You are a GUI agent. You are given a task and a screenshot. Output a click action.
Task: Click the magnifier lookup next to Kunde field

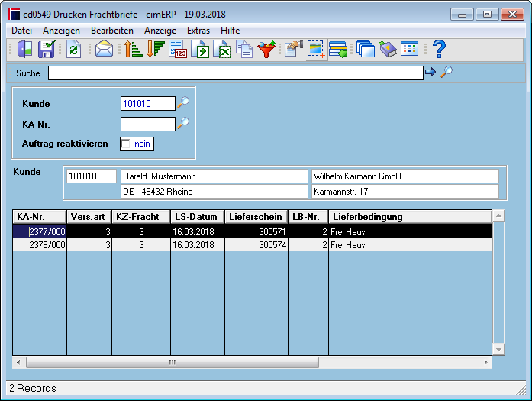tap(183, 102)
